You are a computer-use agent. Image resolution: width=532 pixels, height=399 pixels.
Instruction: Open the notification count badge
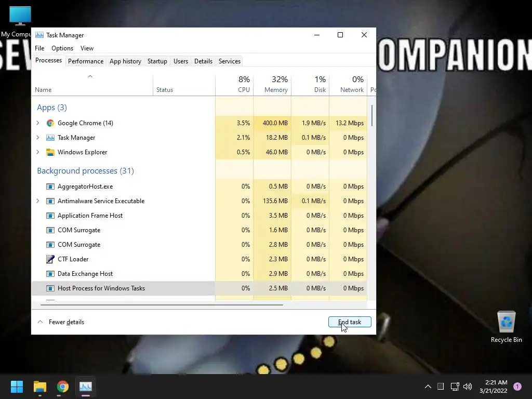pos(517,387)
